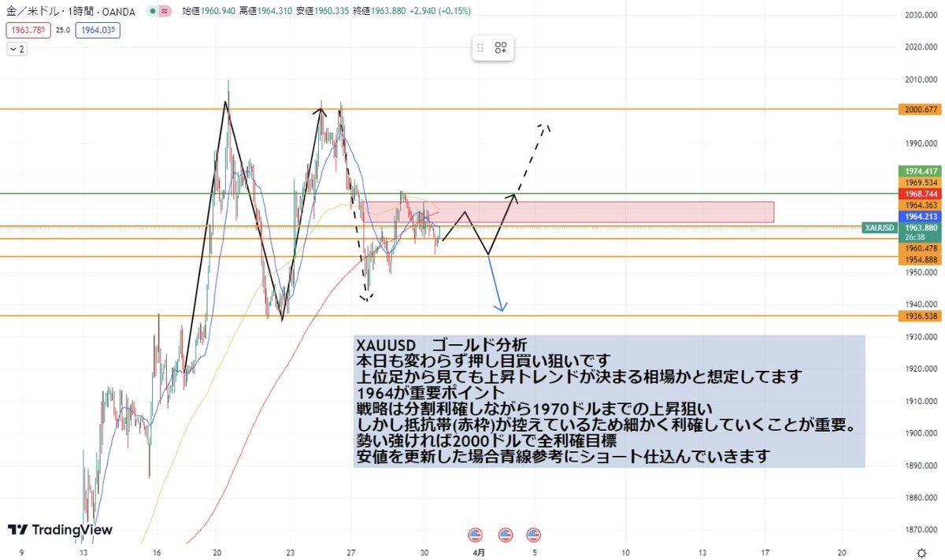Click the 1960.478 orange price label
Screen dimensions: 945x560
pos(920,248)
